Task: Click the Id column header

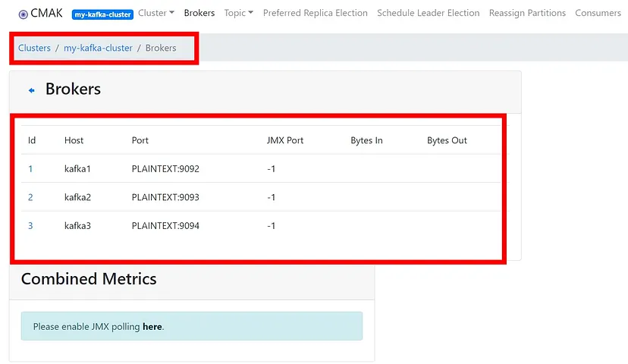Action: 32,140
